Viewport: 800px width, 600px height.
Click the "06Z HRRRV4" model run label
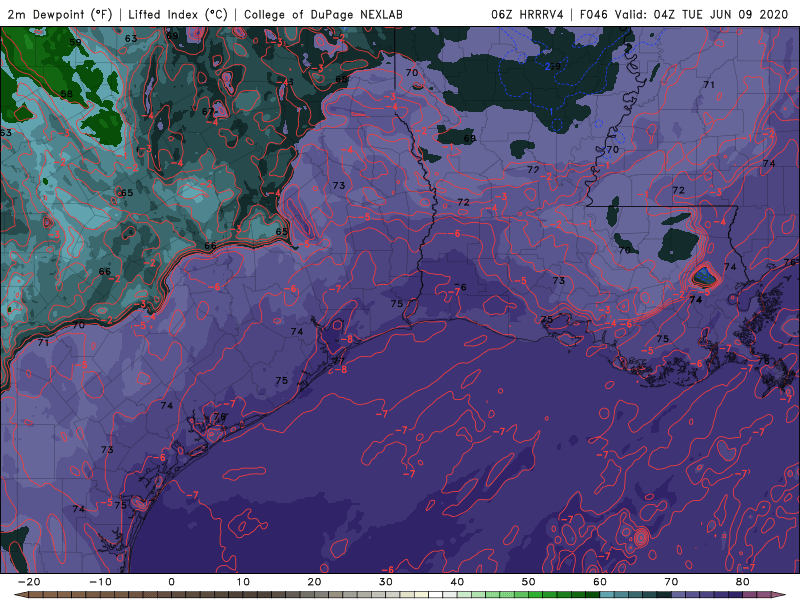pos(527,14)
